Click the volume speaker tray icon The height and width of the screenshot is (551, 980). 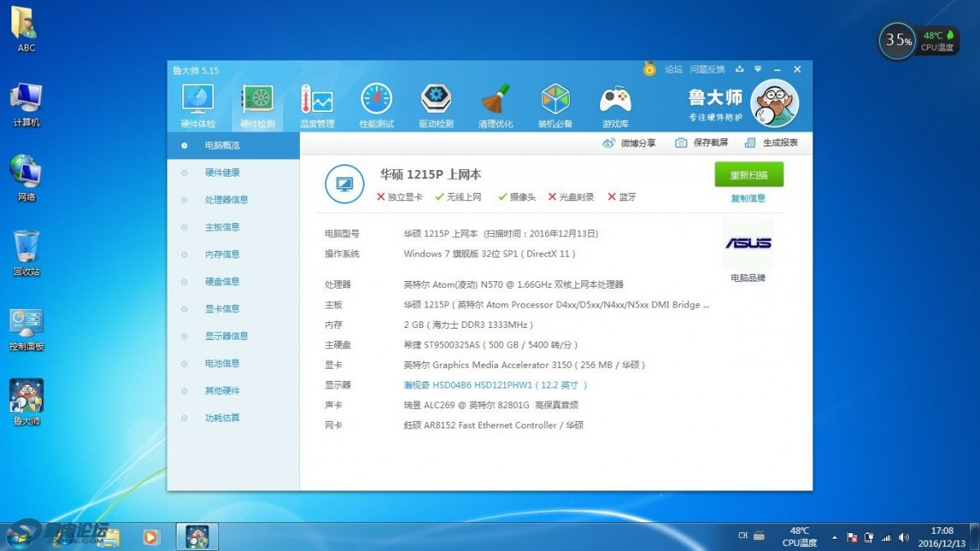tap(904, 537)
